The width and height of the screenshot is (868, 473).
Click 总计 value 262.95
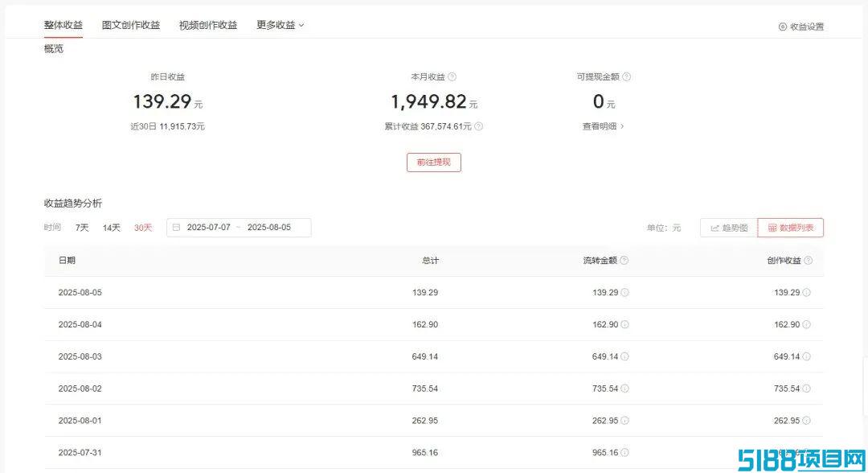point(425,421)
